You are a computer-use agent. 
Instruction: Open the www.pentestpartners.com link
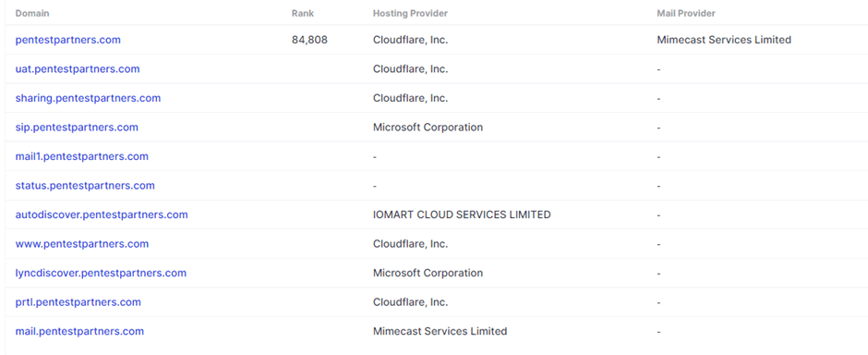coord(82,244)
